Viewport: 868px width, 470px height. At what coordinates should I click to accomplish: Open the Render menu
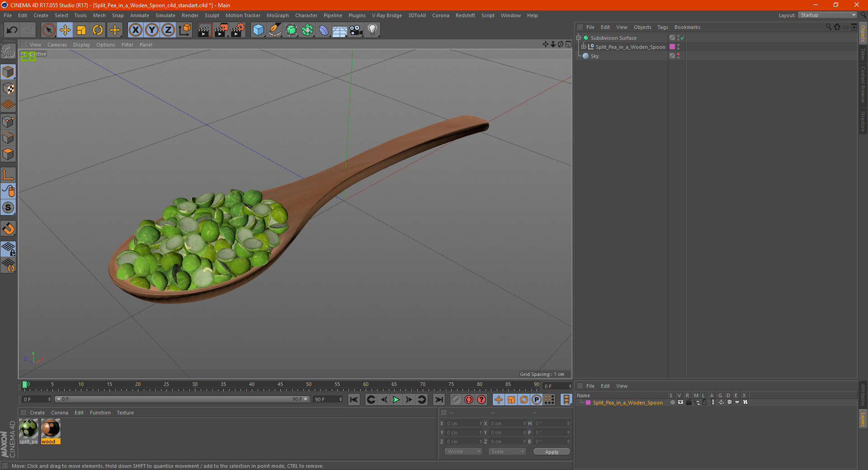(x=190, y=15)
